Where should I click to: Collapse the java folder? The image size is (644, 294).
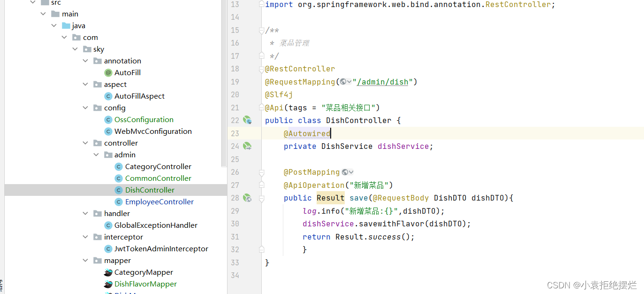click(54, 26)
